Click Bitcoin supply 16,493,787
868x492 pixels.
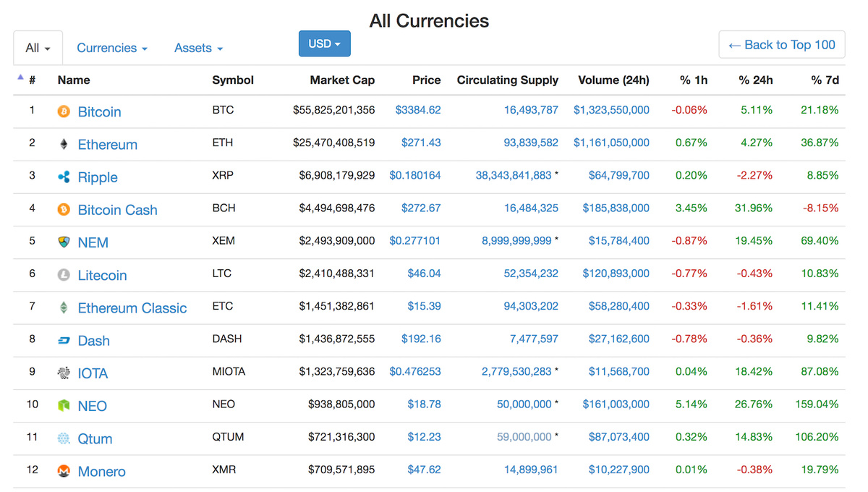(531, 110)
